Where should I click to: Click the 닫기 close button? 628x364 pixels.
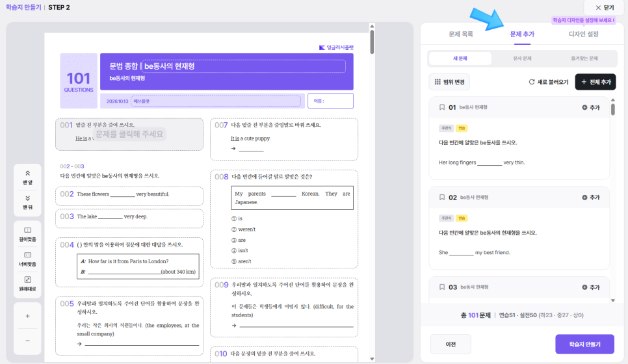pos(605,8)
